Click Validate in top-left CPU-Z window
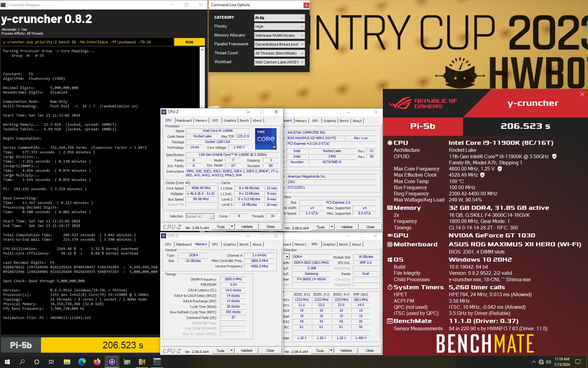 (247, 227)
